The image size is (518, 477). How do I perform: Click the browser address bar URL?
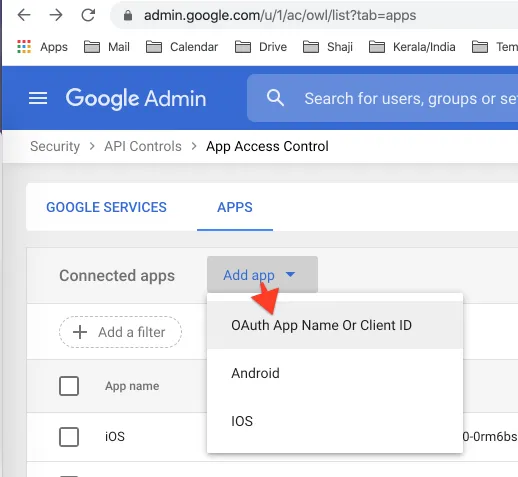[x=280, y=15]
